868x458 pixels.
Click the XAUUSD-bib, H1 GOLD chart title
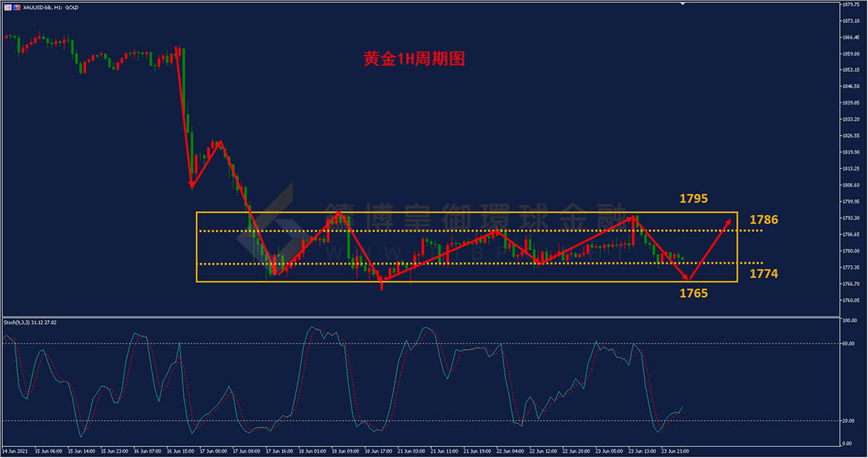(51, 7)
